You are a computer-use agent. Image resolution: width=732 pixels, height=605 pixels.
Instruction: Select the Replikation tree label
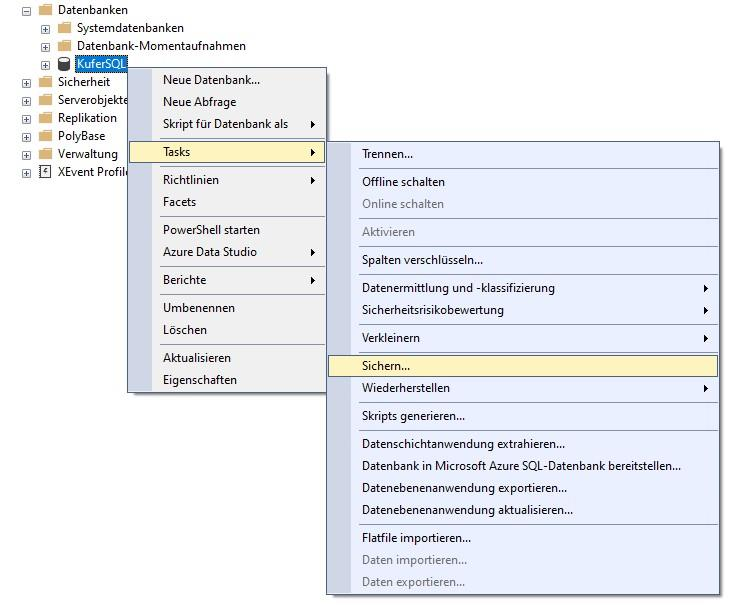coord(87,118)
